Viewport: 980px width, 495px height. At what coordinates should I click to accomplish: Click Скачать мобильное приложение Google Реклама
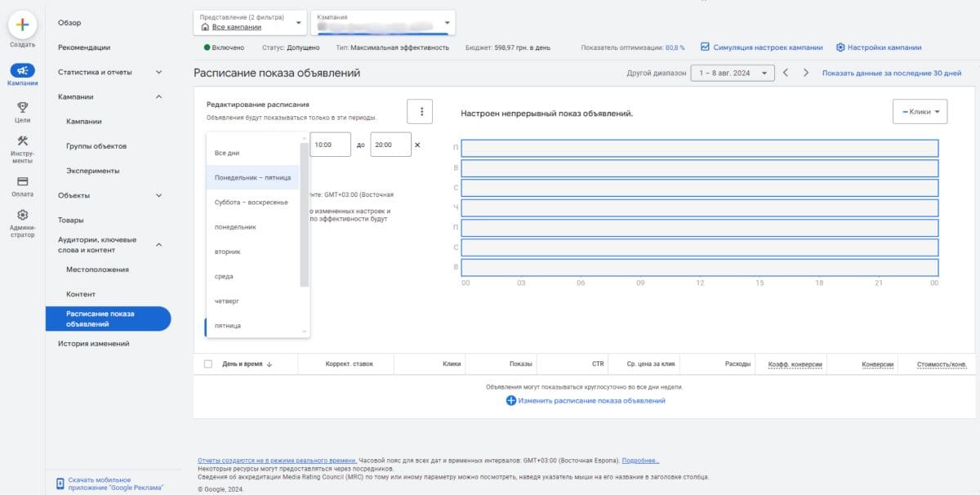point(115,484)
